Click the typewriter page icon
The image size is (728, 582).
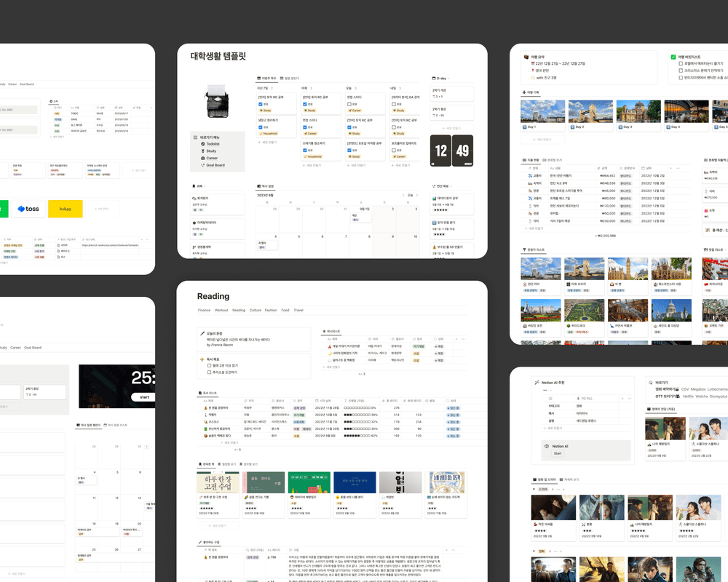tap(217, 103)
